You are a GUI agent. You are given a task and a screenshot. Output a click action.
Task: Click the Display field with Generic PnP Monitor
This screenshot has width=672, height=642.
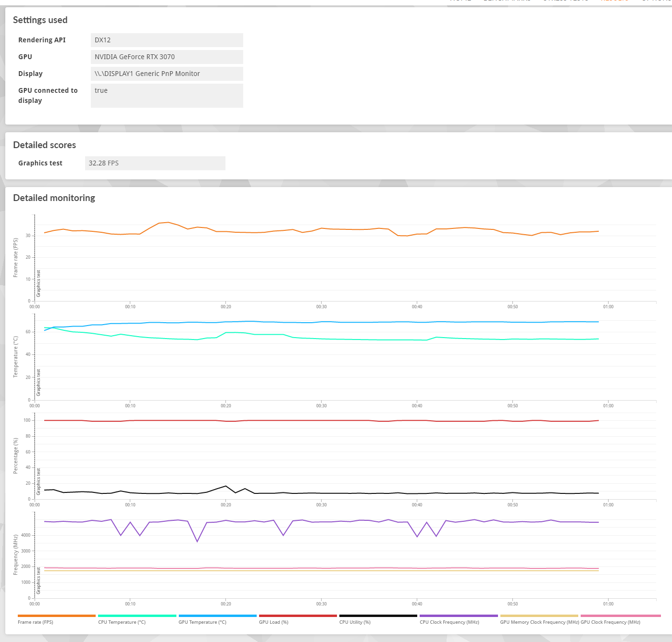[167, 74]
